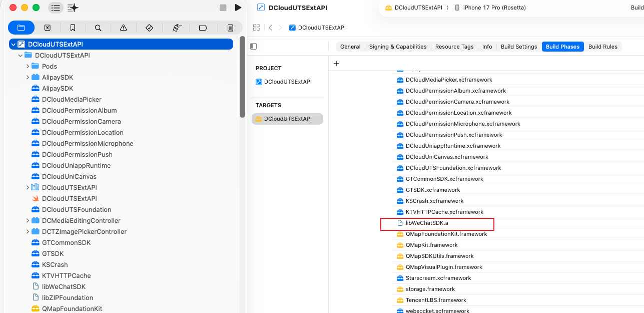
Task: Toggle the project and targets list sidebar
Action: point(253,47)
